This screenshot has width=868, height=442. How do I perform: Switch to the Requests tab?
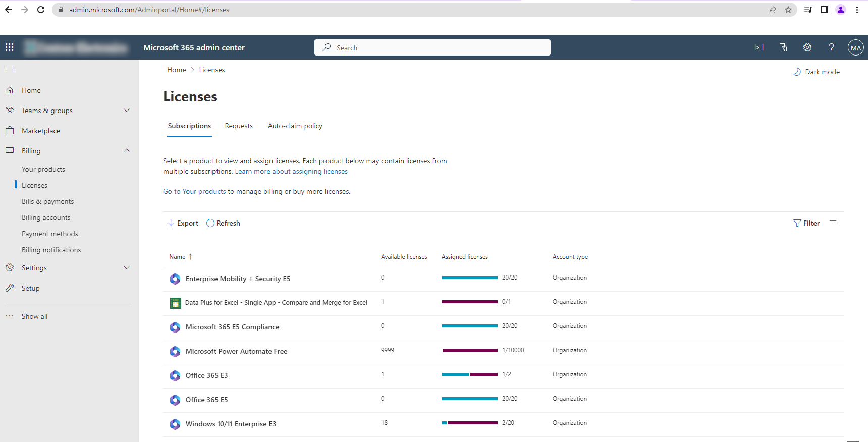(x=239, y=126)
